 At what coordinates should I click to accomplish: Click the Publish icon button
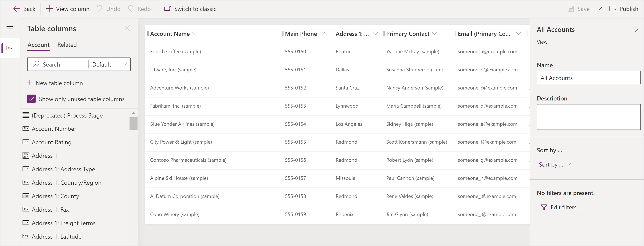[613, 9]
